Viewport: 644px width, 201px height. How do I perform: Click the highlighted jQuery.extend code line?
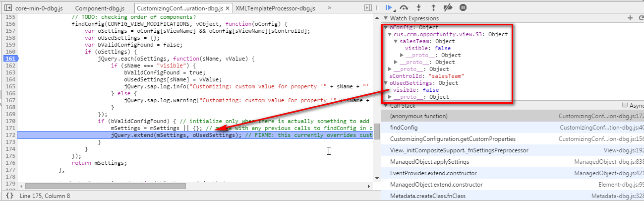195,135
